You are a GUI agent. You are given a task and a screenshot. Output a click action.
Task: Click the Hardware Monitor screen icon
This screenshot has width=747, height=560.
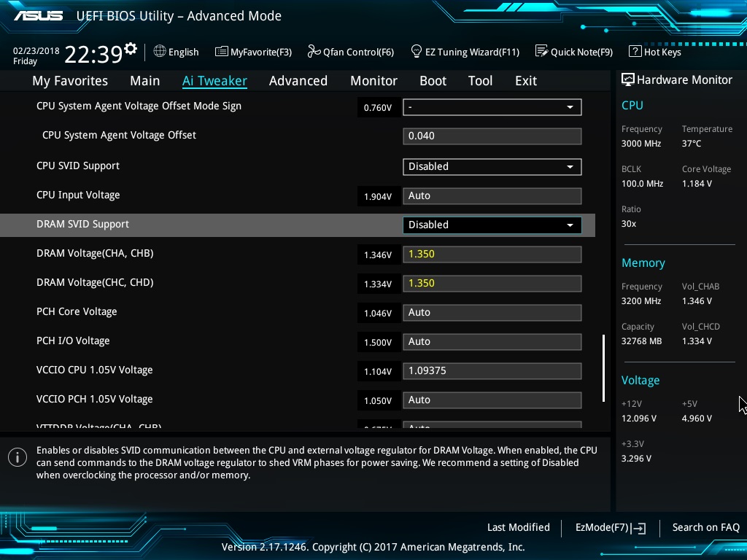click(628, 79)
